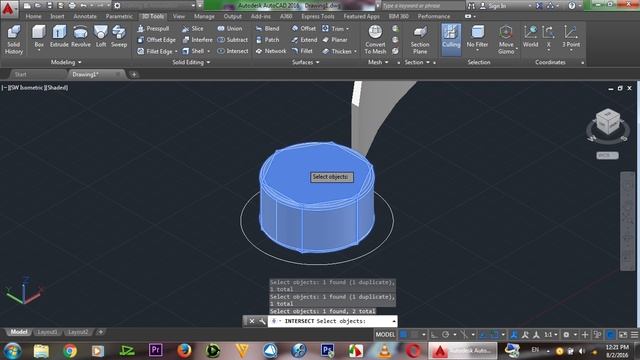The image size is (640, 360).
Task: Use the surface Extend tool
Action: (x=304, y=40)
